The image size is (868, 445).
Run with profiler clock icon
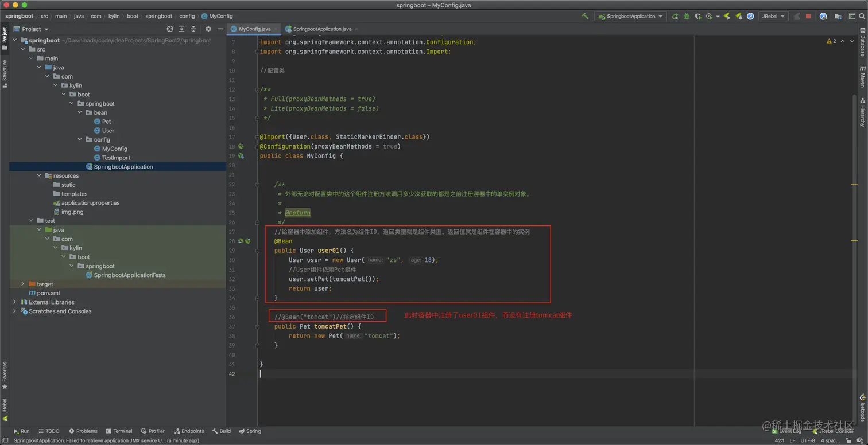click(x=710, y=16)
